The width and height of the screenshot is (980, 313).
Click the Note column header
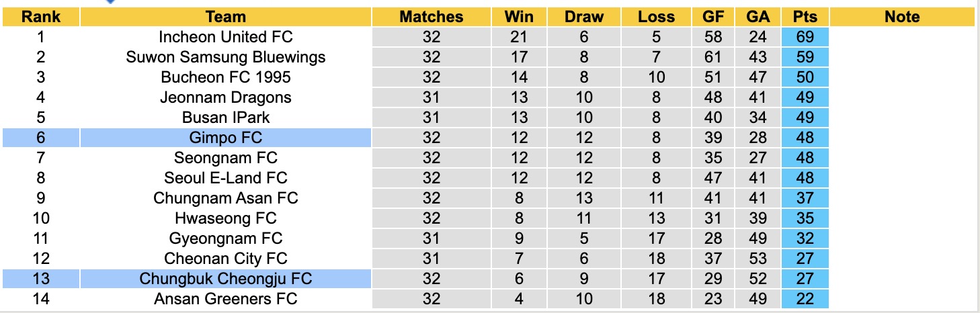point(902,17)
